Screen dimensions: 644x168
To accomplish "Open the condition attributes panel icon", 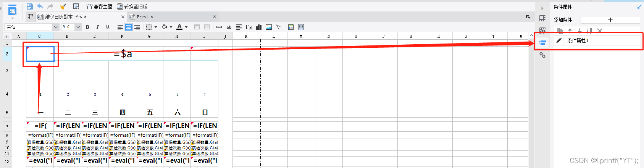I will click(542, 43).
